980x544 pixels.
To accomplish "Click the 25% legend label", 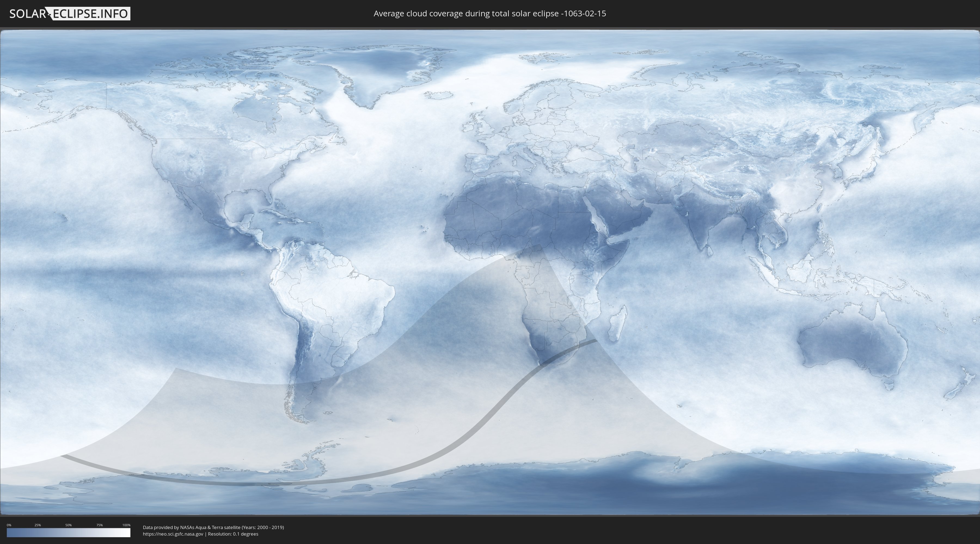I will (x=38, y=525).
